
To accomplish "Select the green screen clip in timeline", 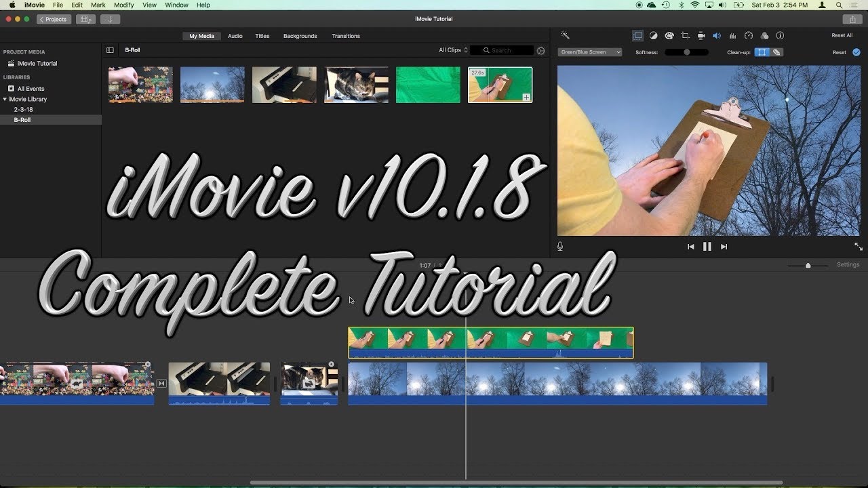I will pyautogui.click(x=491, y=343).
